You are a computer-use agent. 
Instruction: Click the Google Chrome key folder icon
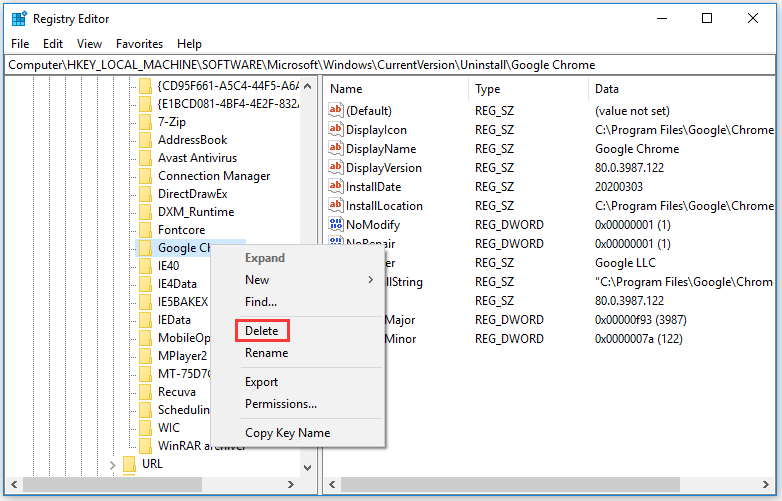pos(145,248)
